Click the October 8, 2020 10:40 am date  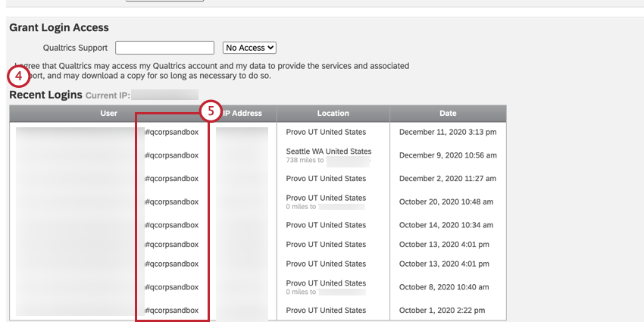tap(443, 287)
